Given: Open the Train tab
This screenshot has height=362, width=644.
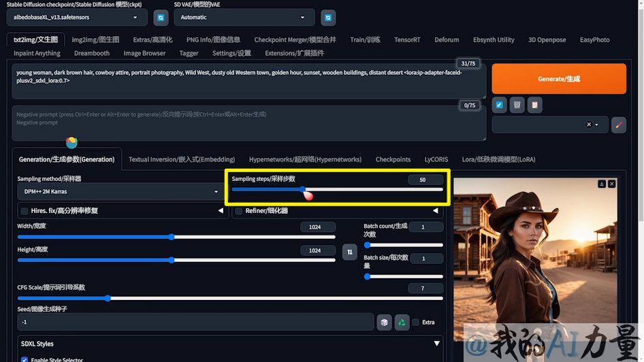Looking at the screenshot, I should [x=365, y=40].
